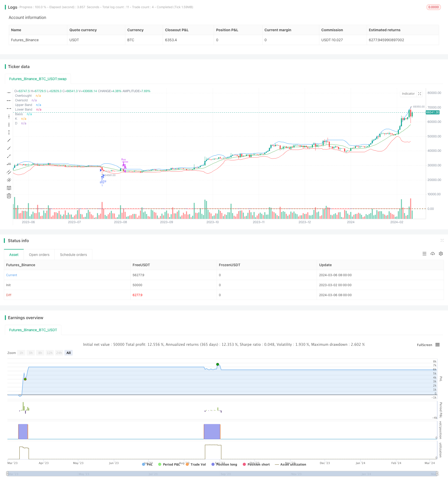Expand the Indicator panel on chart

(420, 94)
